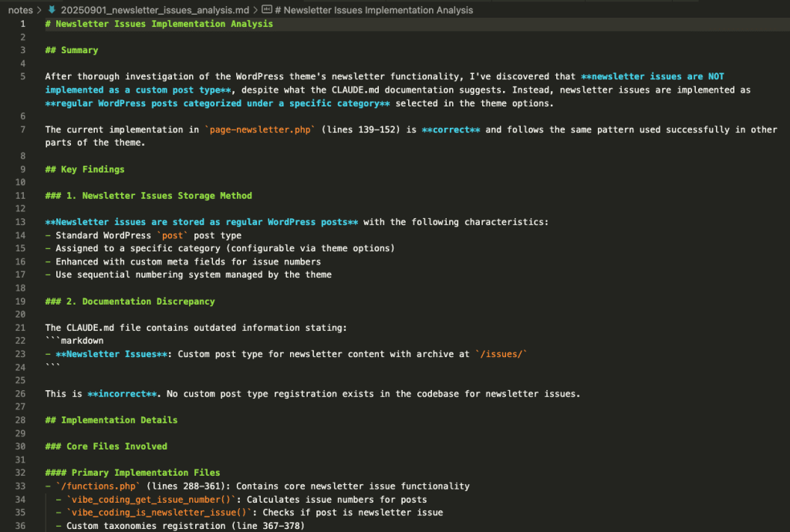The image size is (790, 532).
Task: Click the `page-newsletter.php` inline code
Action: click(x=260, y=130)
